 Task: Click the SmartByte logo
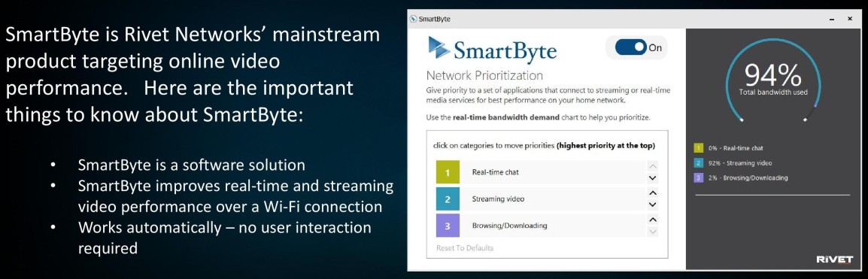tap(492, 50)
